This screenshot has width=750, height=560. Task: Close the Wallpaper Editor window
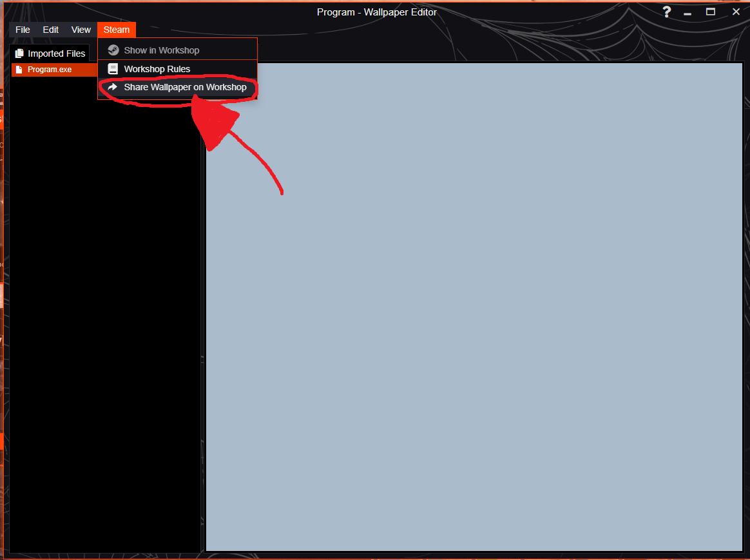pyautogui.click(x=736, y=12)
